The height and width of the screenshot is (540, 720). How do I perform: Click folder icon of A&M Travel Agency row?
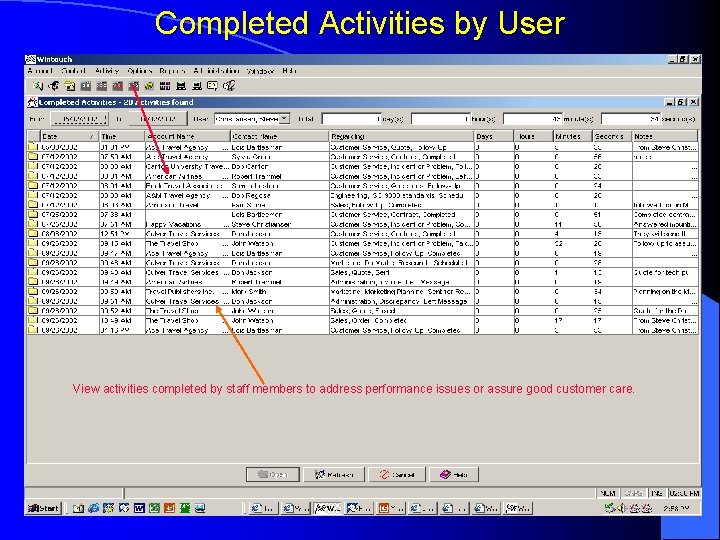33,195
